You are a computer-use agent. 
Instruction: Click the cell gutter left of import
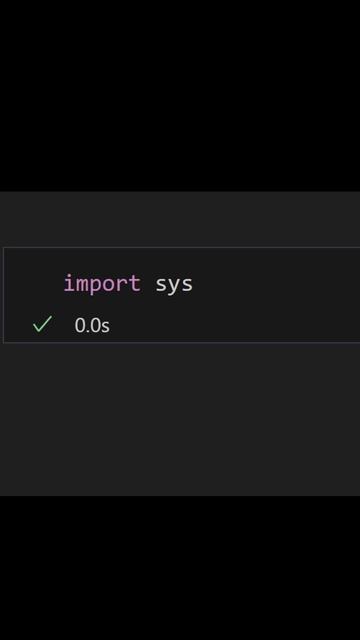tap(33, 284)
